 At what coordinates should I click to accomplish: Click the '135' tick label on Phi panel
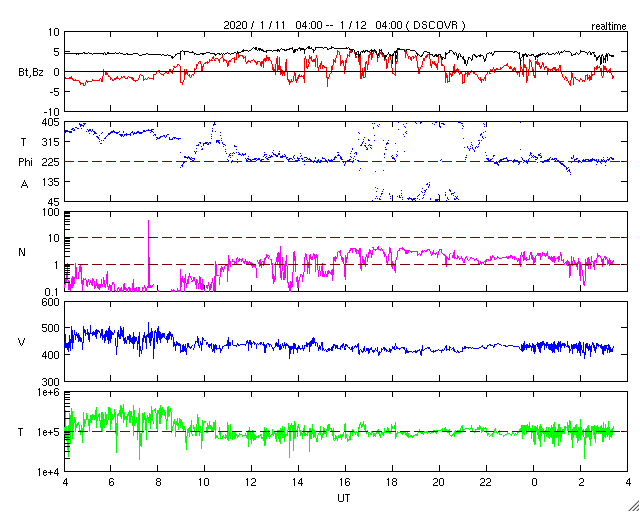point(51,182)
